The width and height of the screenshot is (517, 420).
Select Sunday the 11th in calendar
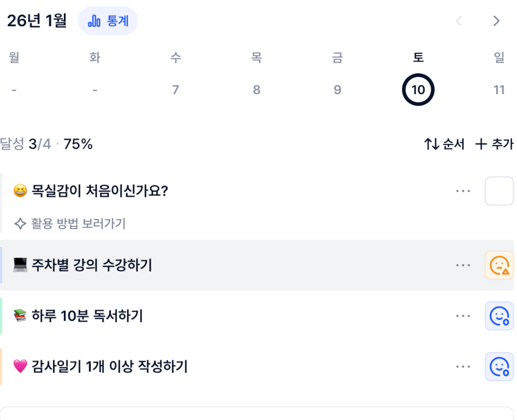pos(499,90)
